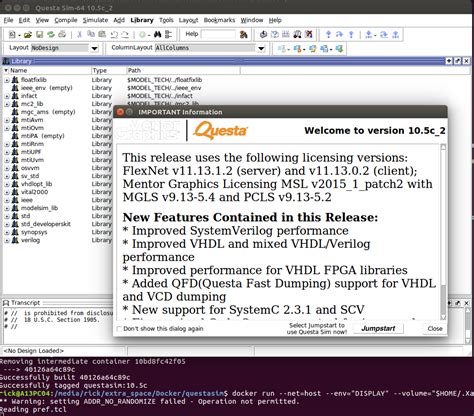Screen dimensions: 474x416
Task: Click the Library panel undock button
Action: coord(458,61)
